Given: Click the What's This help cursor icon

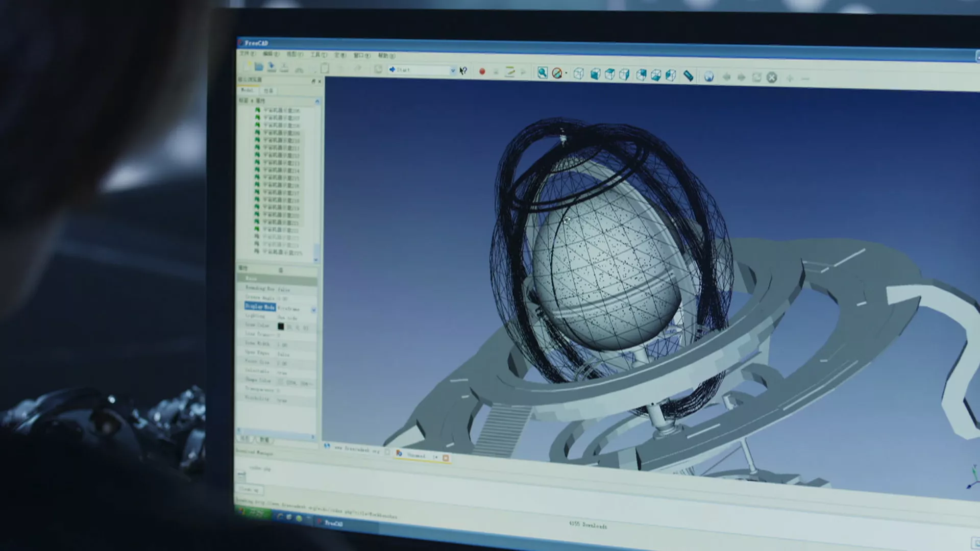Looking at the screenshot, I should coord(463,71).
